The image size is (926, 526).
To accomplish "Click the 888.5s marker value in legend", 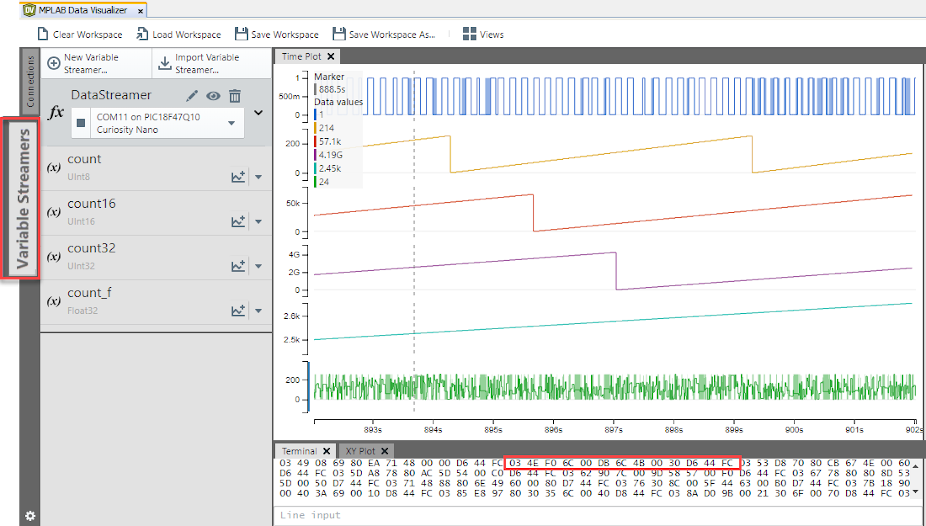I will click(332, 90).
